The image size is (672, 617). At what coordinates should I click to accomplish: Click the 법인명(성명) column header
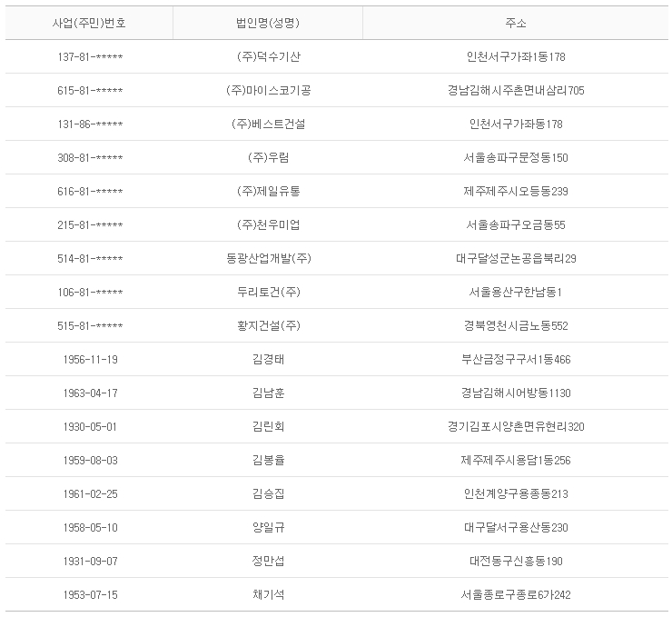tap(267, 23)
